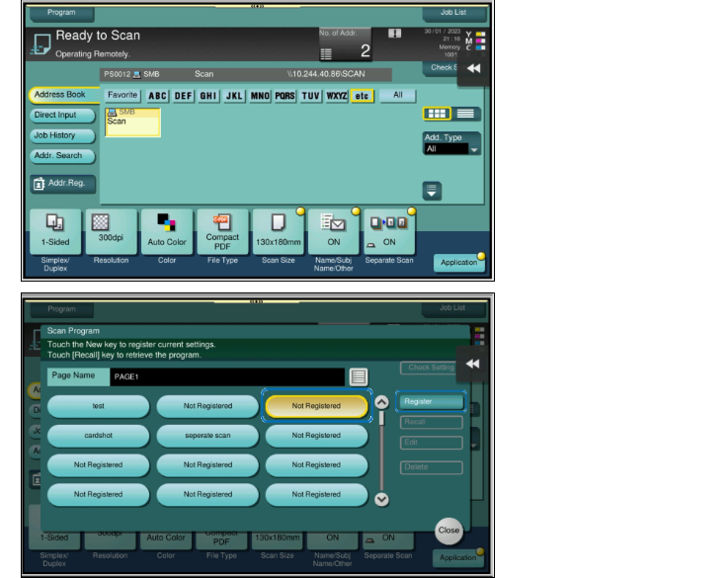Open the 1-Sided Simplex/Duplex setting
This screenshot has height=578, width=728.
(55, 231)
